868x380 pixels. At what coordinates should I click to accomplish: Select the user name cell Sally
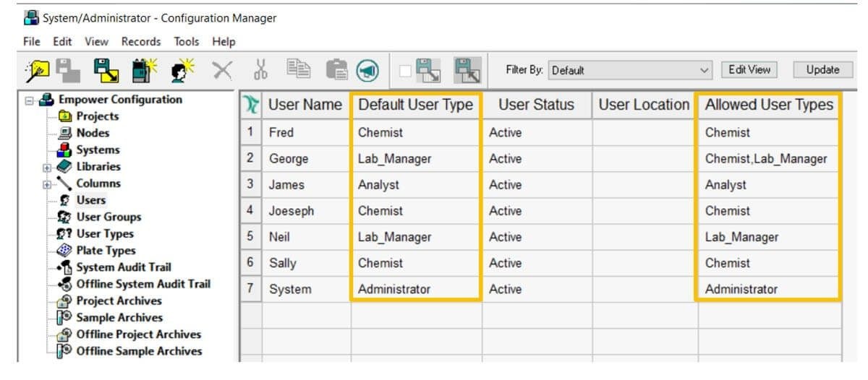point(307,263)
